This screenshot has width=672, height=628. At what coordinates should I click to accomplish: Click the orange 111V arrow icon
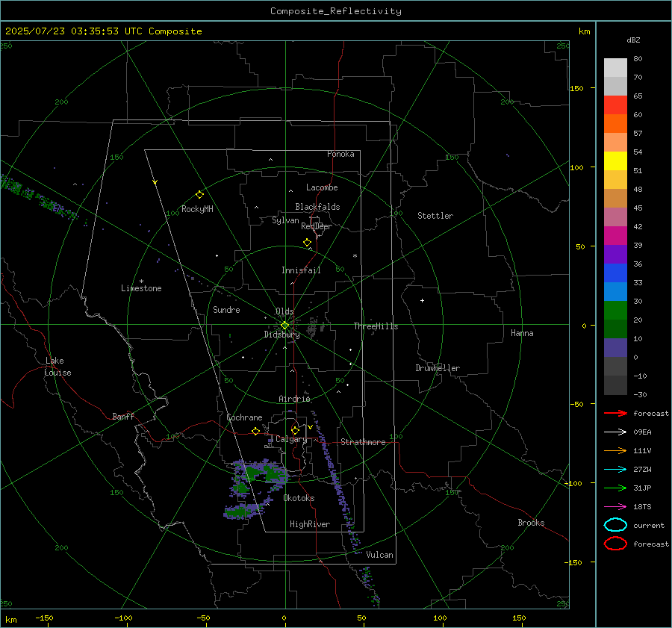(615, 450)
